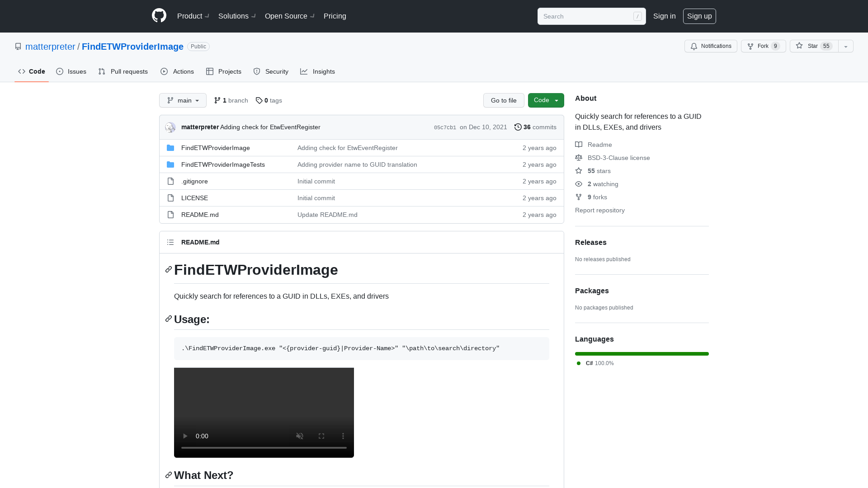
Task: Open the matterpreter owner link
Action: pyautogui.click(x=50, y=47)
